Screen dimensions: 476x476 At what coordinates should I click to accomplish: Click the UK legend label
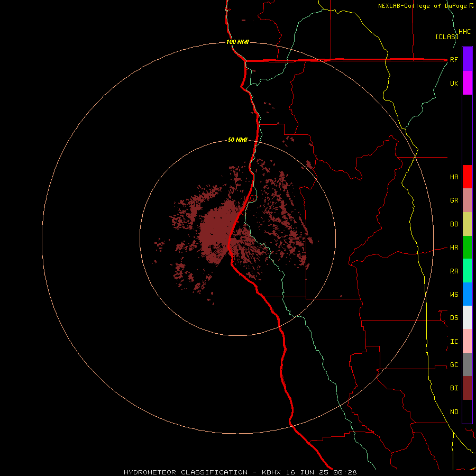pyautogui.click(x=454, y=83)
